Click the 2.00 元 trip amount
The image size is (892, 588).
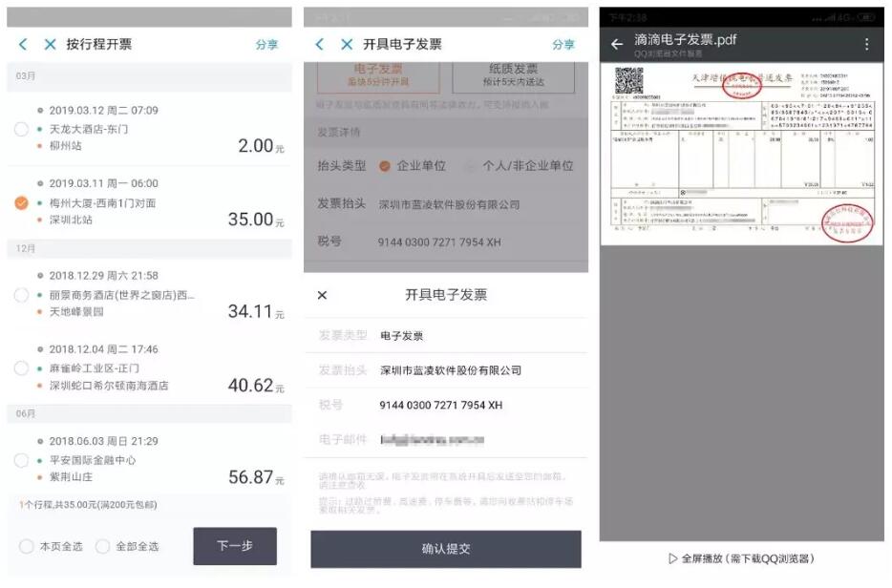(x=261, y=146)
